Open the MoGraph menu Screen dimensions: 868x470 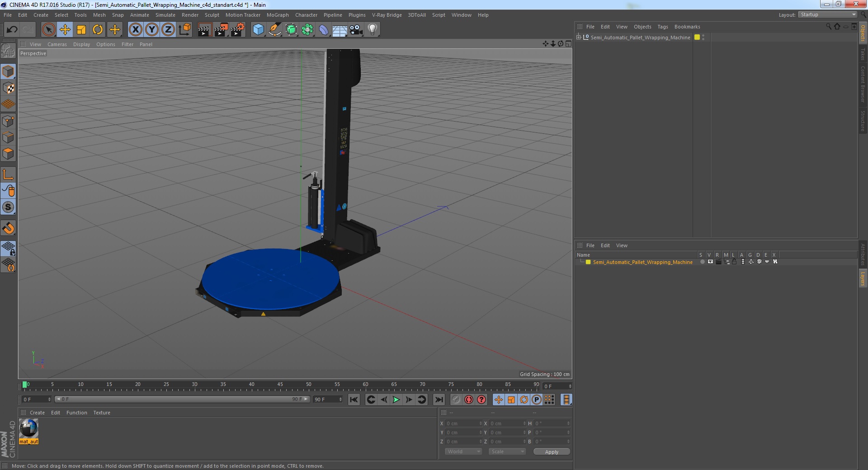pos(278,15)
